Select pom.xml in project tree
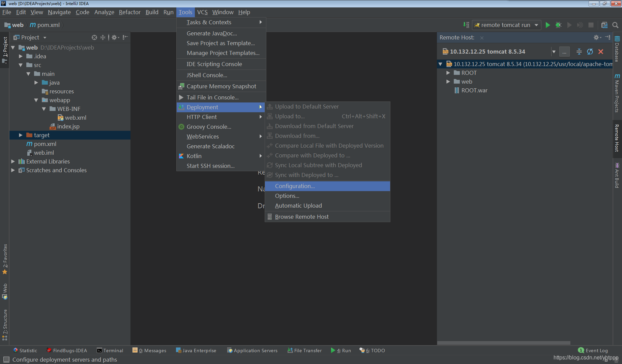This screenshot has width=622, height=364. coord(45,144)
